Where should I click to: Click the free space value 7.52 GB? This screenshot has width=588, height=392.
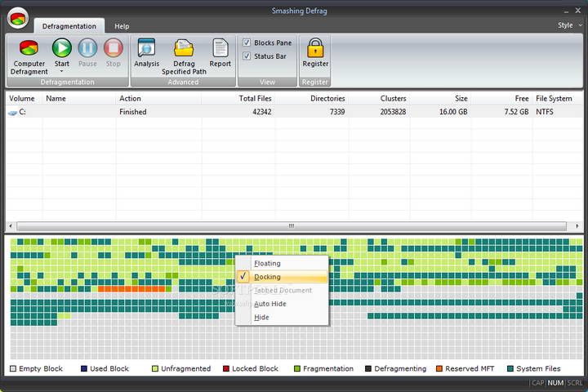click(516, 112)
